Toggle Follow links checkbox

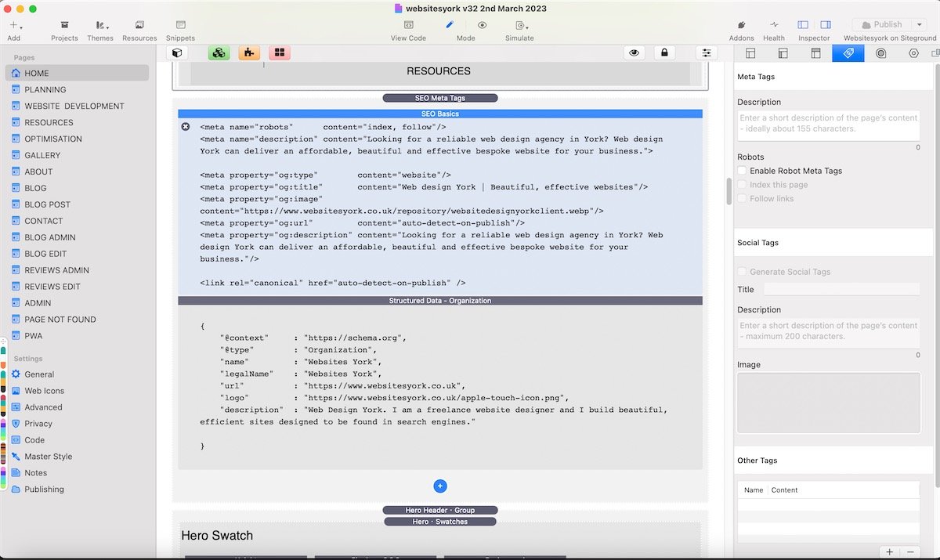point(742,199)
